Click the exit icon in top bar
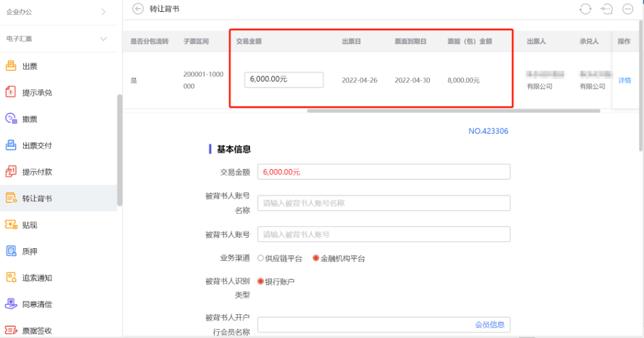644x338 pixels. point(606,9)
